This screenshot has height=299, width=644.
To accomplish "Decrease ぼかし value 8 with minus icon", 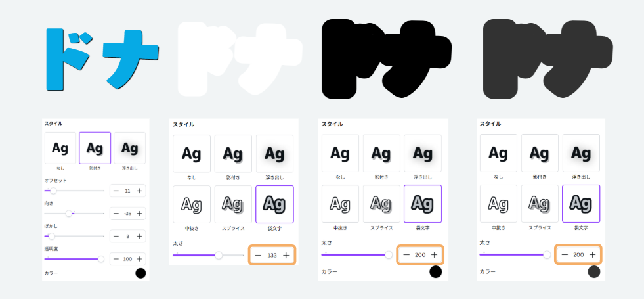I will point(116,236).
